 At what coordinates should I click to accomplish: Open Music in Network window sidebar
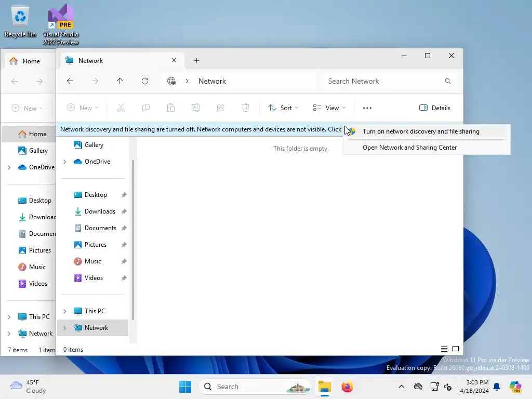click(x=93, y=261)
